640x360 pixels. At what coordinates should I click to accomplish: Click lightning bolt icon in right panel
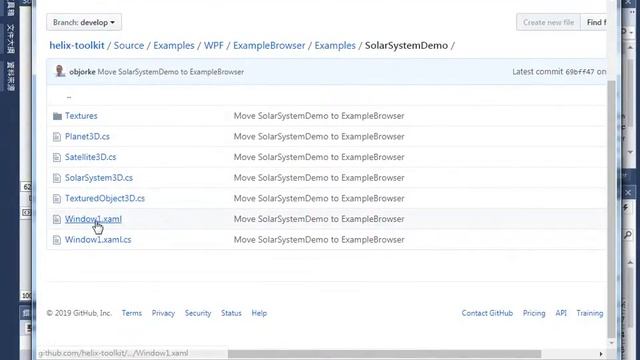(626, 208)
